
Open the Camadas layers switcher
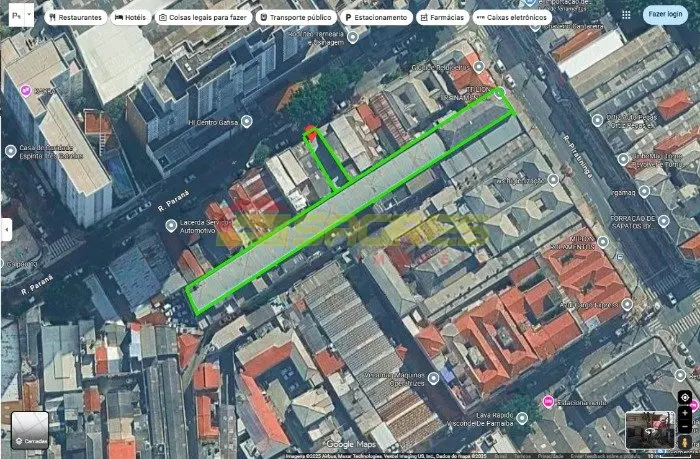pos(29,429)
